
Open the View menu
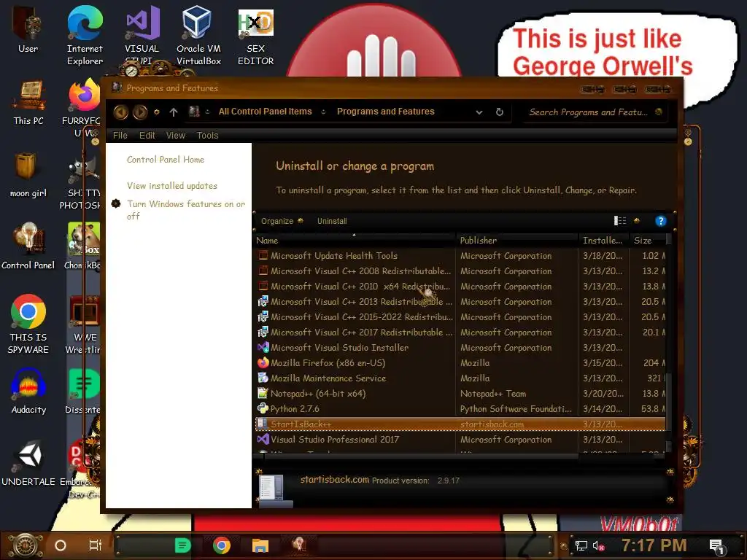[x=175, y=135]
